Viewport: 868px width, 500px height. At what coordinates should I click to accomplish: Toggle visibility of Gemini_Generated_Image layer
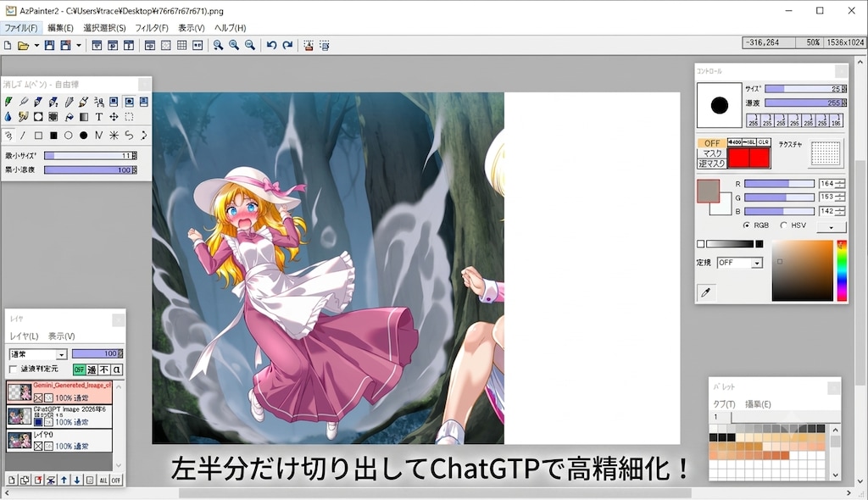click(37, 397)
